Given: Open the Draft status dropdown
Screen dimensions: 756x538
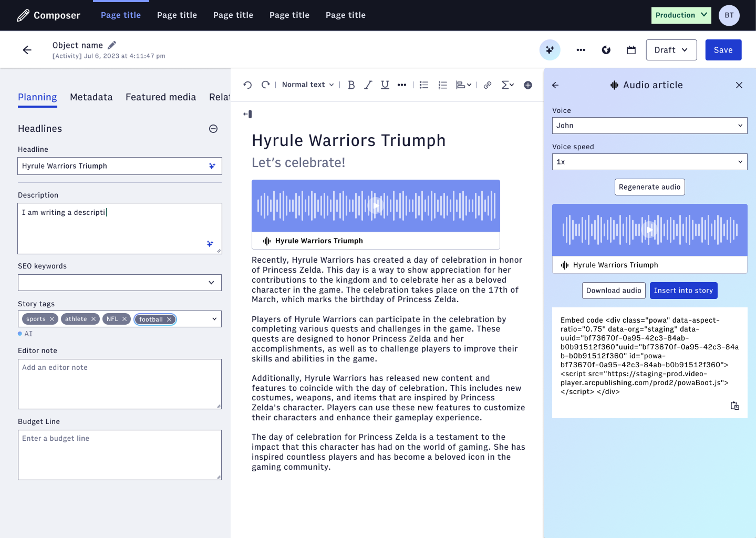Looking at the screenshot, I should pyautogui.click(x=671, y=50).
